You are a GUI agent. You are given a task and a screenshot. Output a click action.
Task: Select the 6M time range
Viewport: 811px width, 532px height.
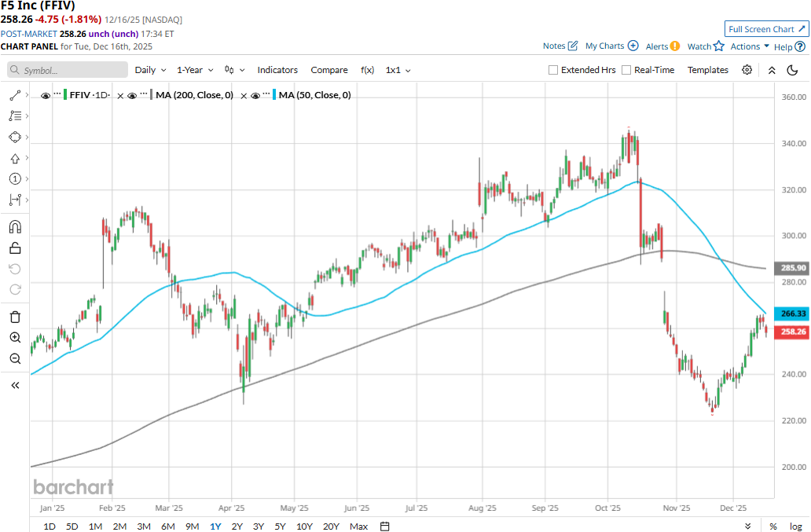167,526
